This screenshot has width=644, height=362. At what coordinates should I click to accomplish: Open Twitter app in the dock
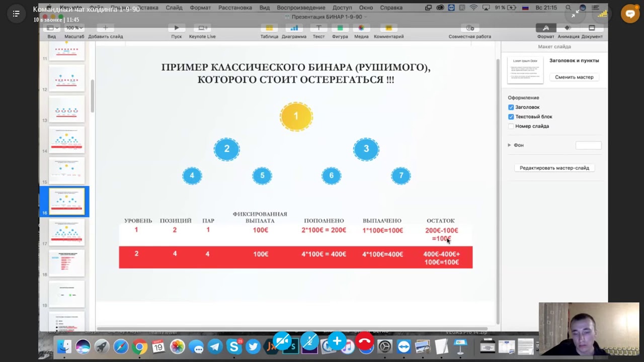coord(253,346)
